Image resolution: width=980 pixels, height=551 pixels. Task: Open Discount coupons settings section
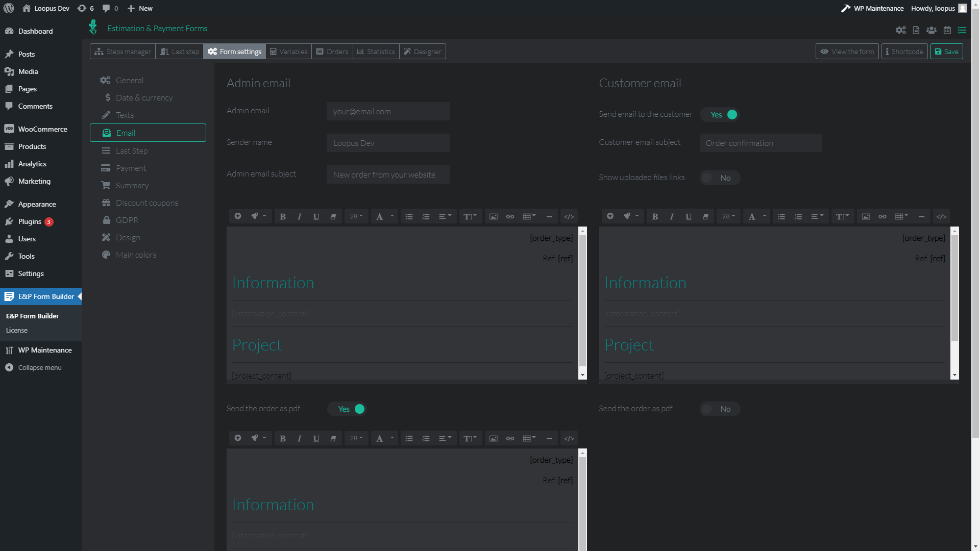[x=146, y=203]
